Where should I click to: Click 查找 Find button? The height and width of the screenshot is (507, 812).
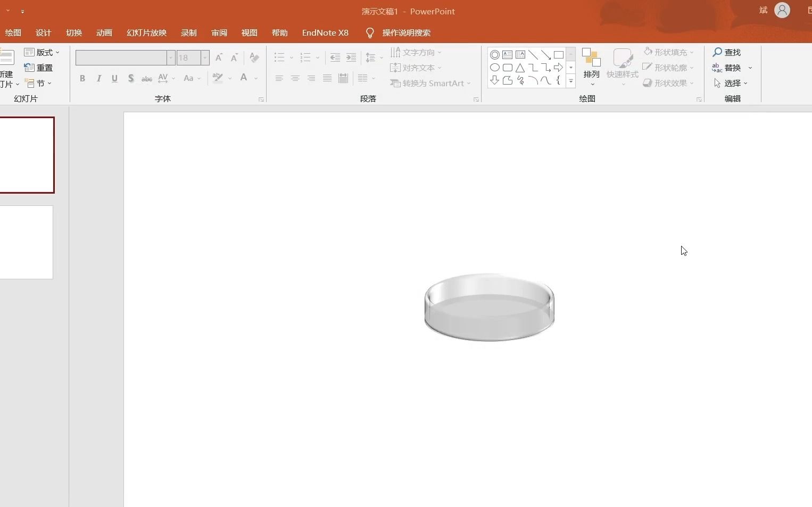[x=727, y=52]
